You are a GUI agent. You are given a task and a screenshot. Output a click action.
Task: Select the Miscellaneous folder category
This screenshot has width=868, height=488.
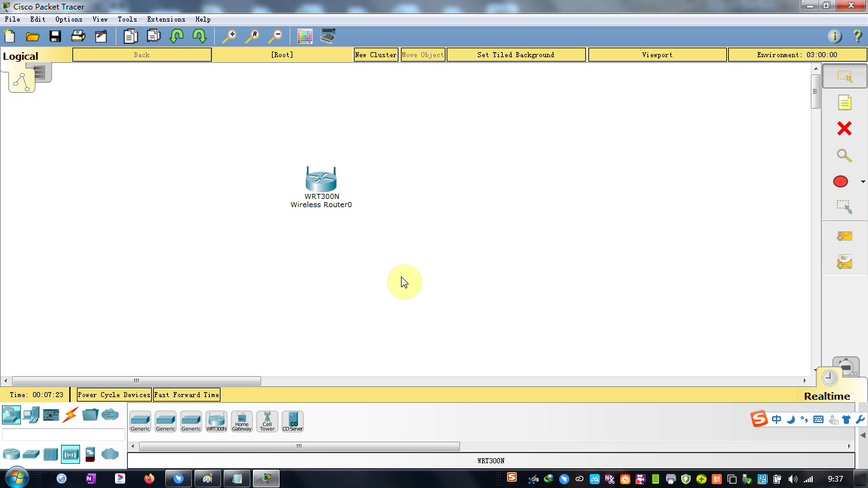click(90, 415)
